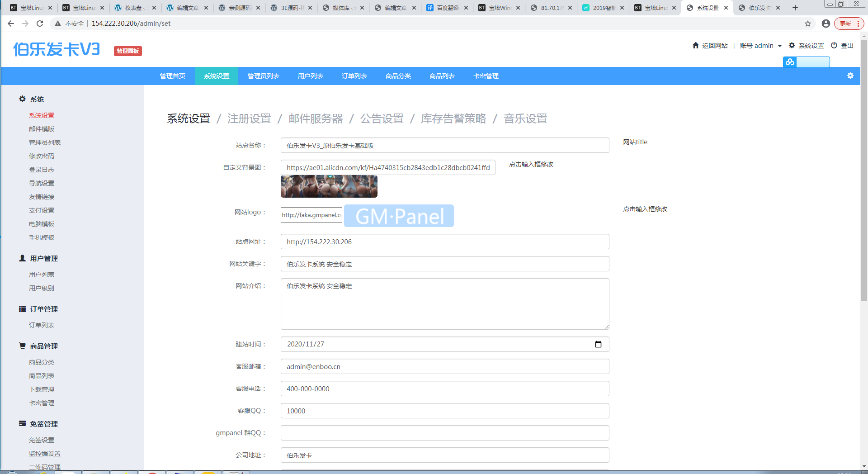The height and width of the screenshot is (474, 868).
Task: Open calendar picker in 建站时间 field
Action: (598, 344)
